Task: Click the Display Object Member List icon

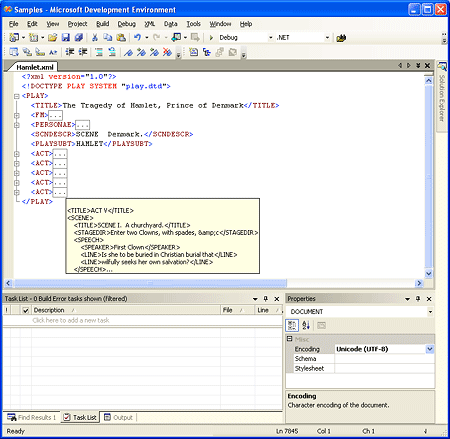Action: pos(14,52)
